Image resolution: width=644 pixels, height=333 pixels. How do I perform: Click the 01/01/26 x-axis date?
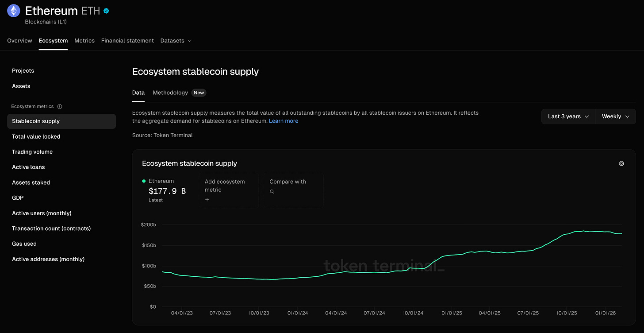point(605,313)
